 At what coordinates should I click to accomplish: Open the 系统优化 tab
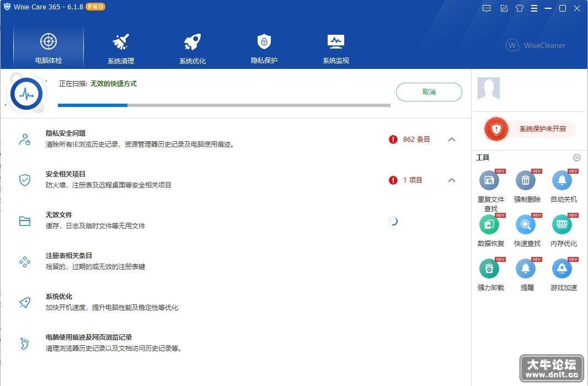(x=193, y=47)
